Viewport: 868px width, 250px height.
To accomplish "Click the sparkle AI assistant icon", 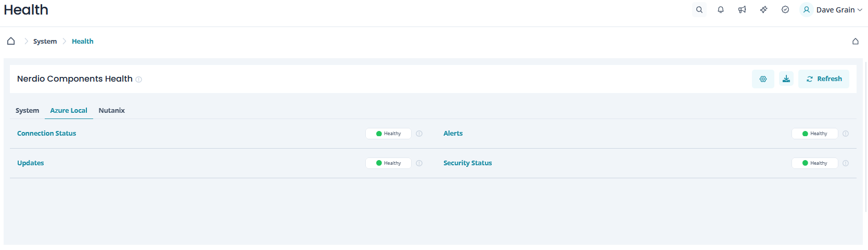I will coord(763,10).
